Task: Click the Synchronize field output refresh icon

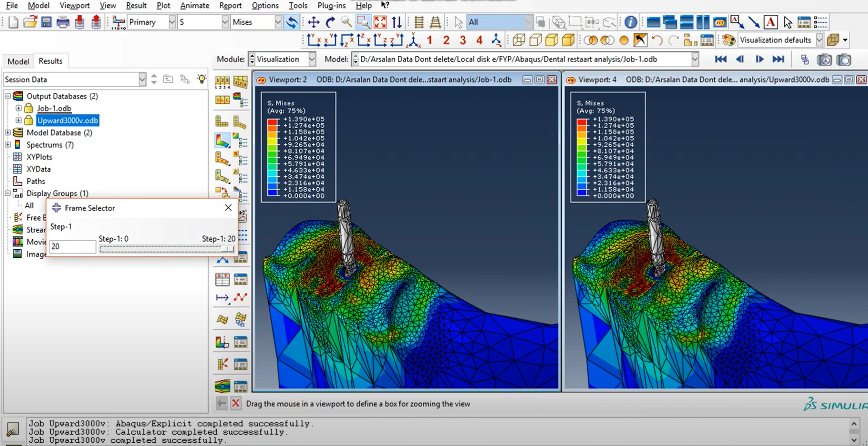Action: [x=292, y=22]
